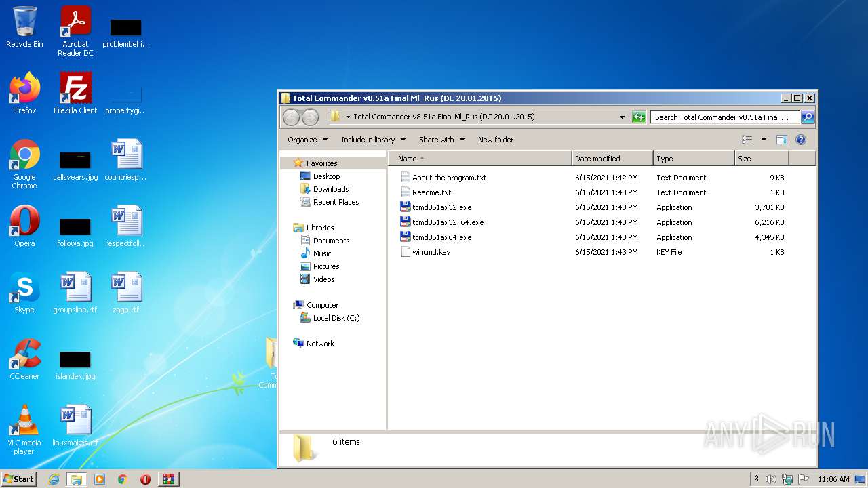This screenshot has height=488, width=868.
Task: Click New folder button
Action: pos(496,140)
